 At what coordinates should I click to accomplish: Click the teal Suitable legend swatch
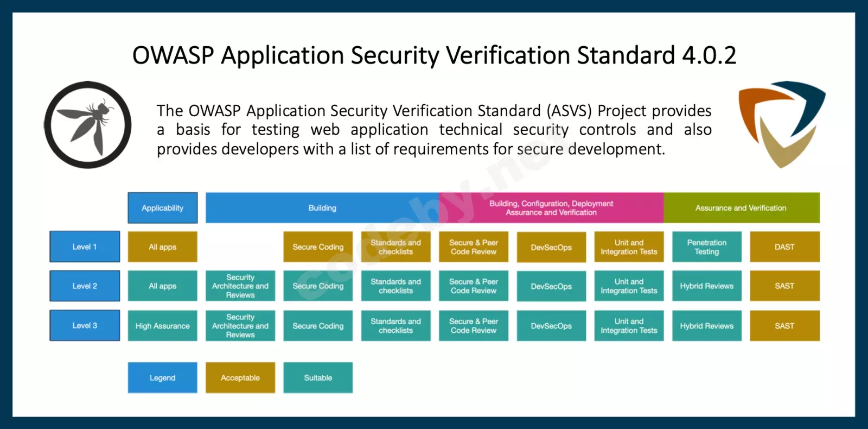[318, 377]
